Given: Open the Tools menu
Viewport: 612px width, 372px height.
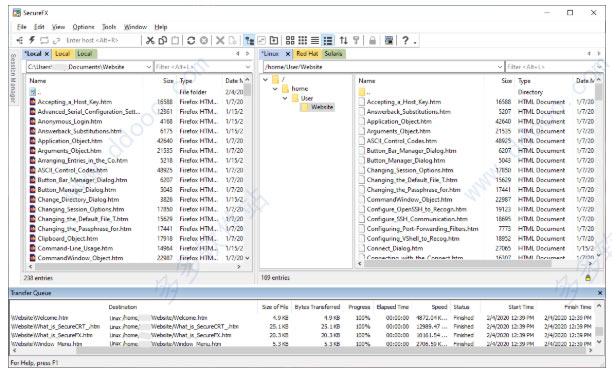Looking at the screenshot, I should click(x=109, y=27).
